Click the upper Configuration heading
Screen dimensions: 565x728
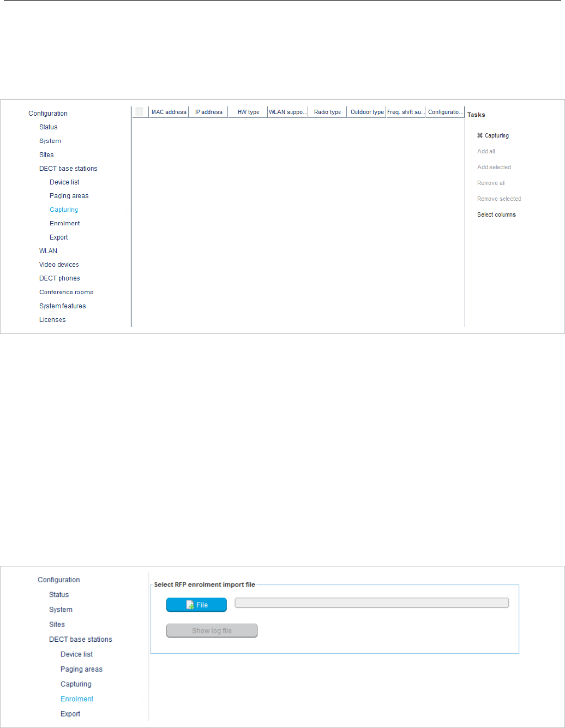point(48,114)
